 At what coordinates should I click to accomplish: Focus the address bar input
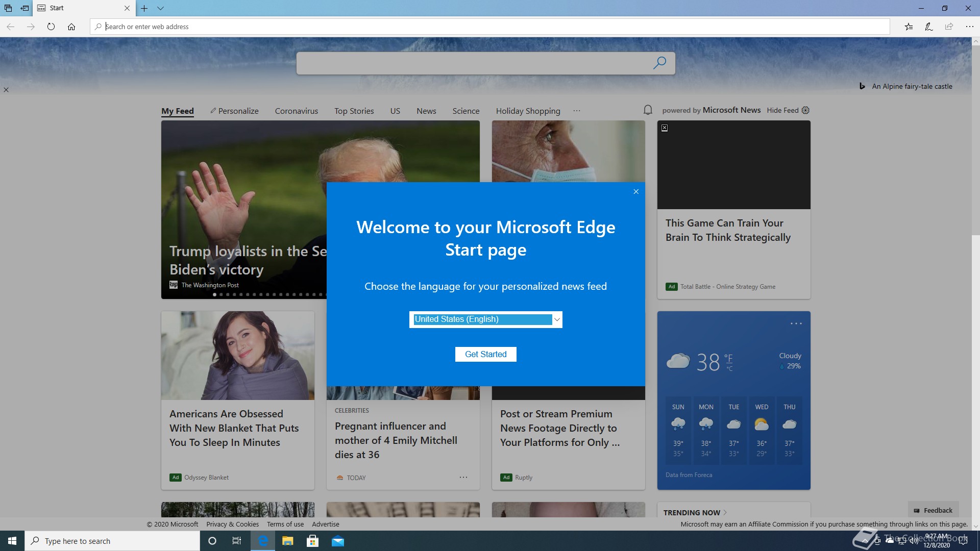[x=490, y=27]
